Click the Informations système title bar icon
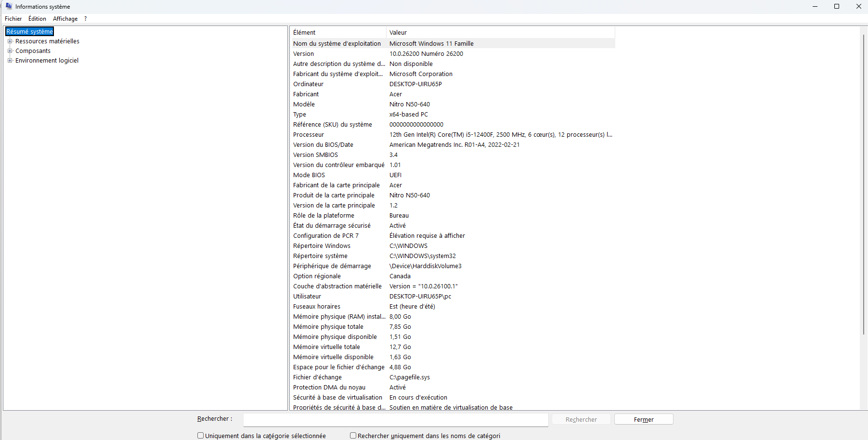 coord(9,6)
